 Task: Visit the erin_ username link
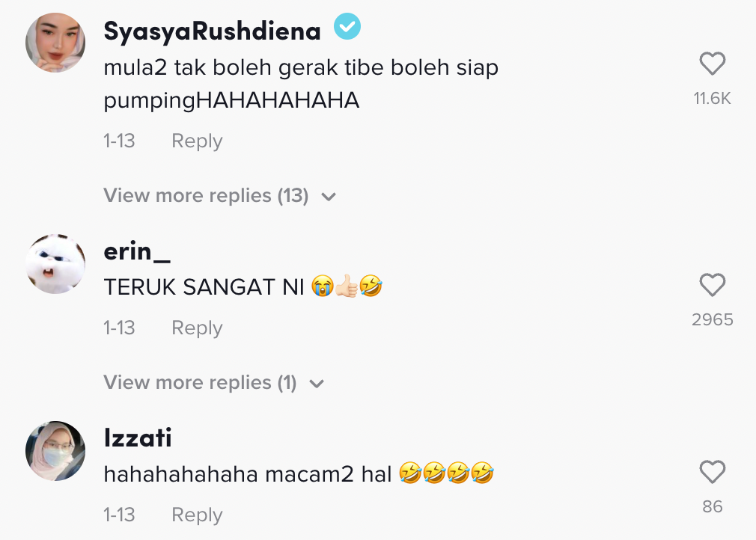(x=137, y=251)
